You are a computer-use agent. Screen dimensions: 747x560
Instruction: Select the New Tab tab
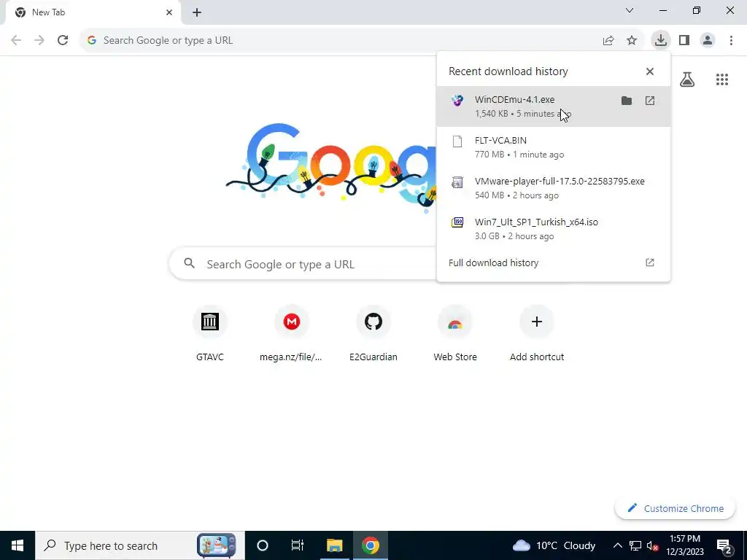(93, 13)
